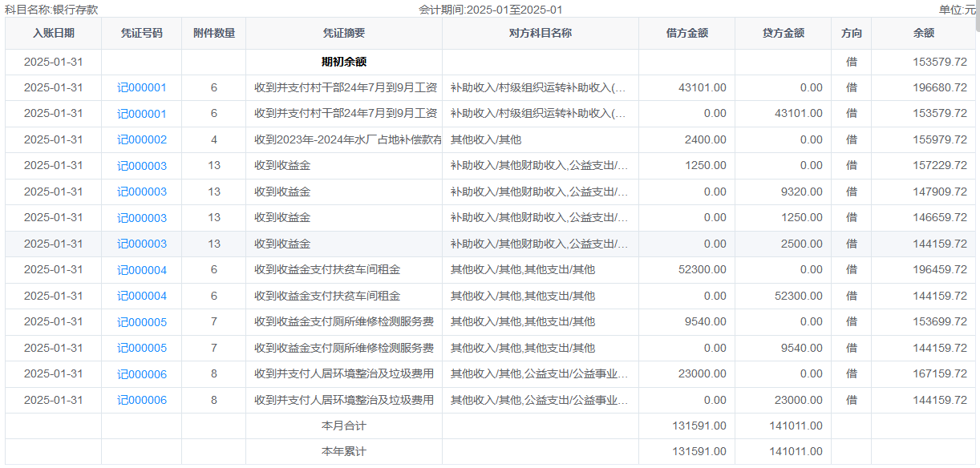This screenshot has height=468, width=980.
Task: Open 记000003 link in the 144159.72 balance row with 2500.00 credit
Action: tap(142, 244)
